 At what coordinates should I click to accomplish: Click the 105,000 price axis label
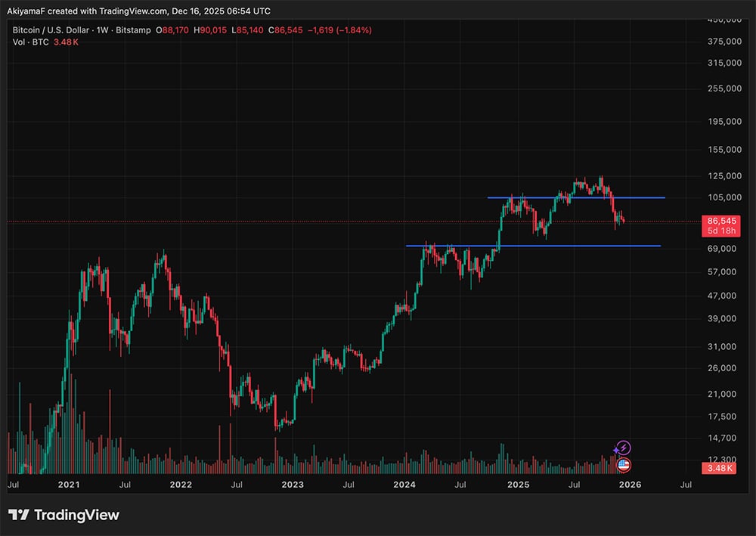(x=724, y=197)
